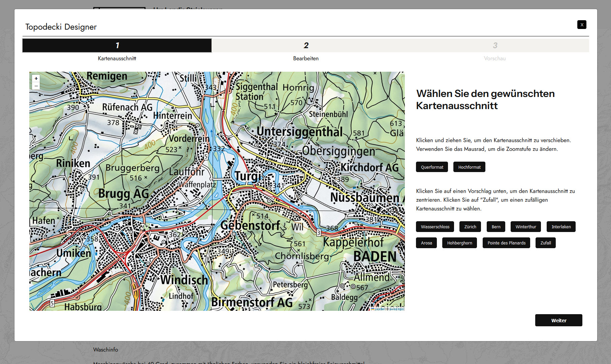The width and height of the screenshot is (611, 364).
Task: Center map on Wasserschloss
Action: (x=435, y=227)
